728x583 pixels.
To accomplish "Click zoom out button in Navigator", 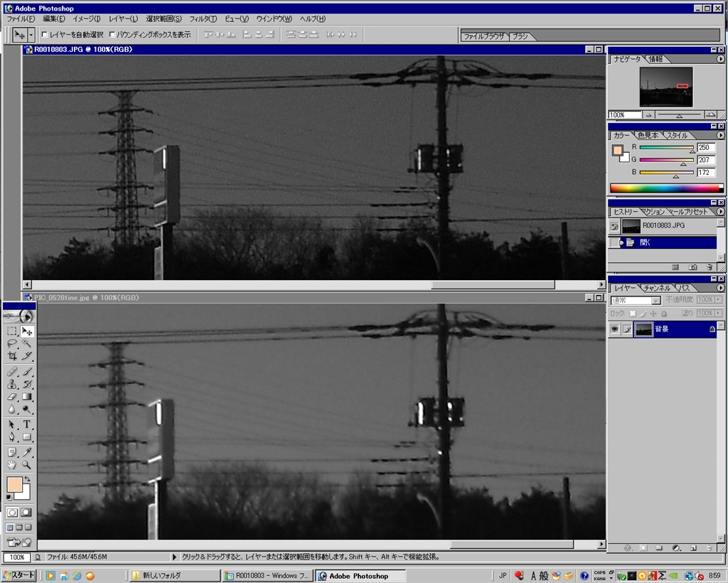I will 648,114.
